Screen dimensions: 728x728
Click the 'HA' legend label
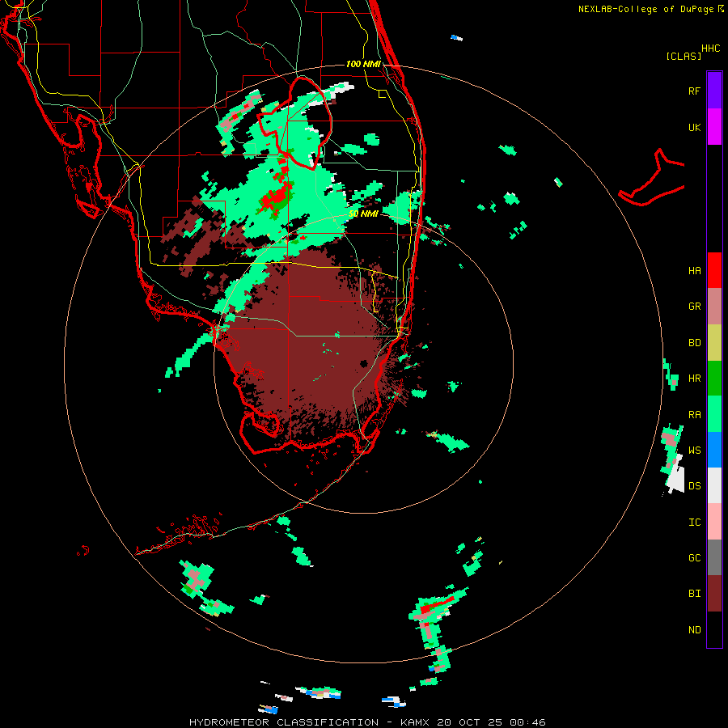pos(694,270)
